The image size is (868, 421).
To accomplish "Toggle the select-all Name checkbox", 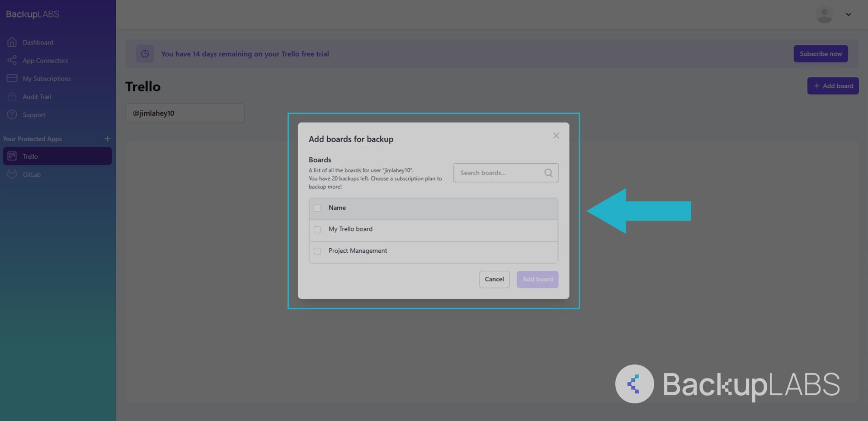I will 317,208.
